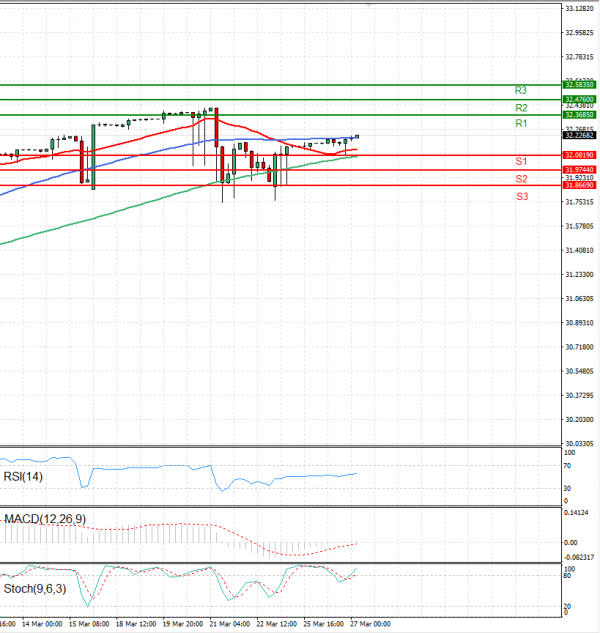The image size is (600, 633).
Task: Click the 30.71800 price axis label
Action: click(579, 347)
